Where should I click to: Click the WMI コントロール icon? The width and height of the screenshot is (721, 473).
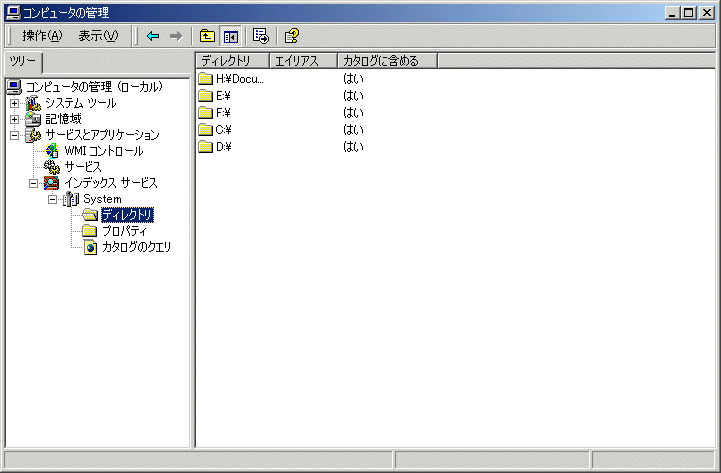pyautogui.click(x=52, y=151)
